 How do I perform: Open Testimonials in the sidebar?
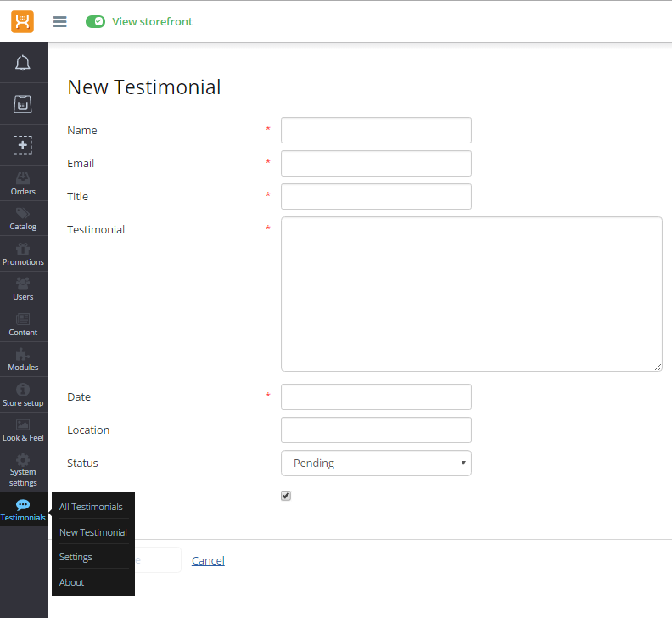[23, 510]
